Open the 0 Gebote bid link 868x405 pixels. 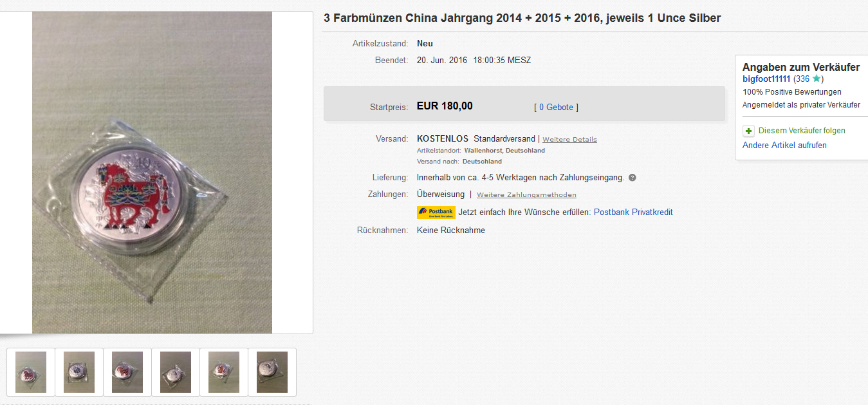556,108
